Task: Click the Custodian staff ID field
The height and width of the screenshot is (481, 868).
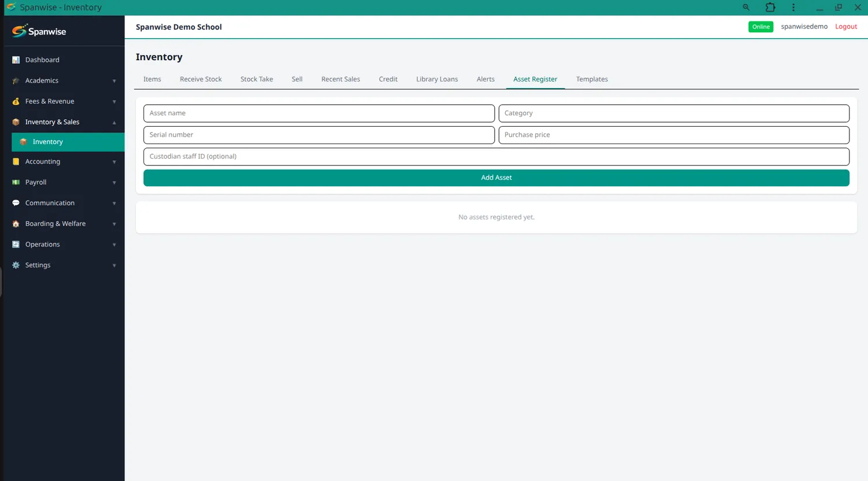Action: click(x=496, y=156)
